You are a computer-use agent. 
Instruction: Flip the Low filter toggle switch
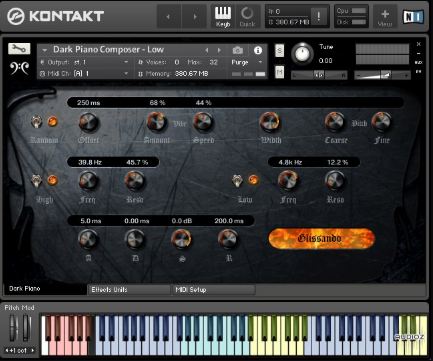click(x=237, y=180)
